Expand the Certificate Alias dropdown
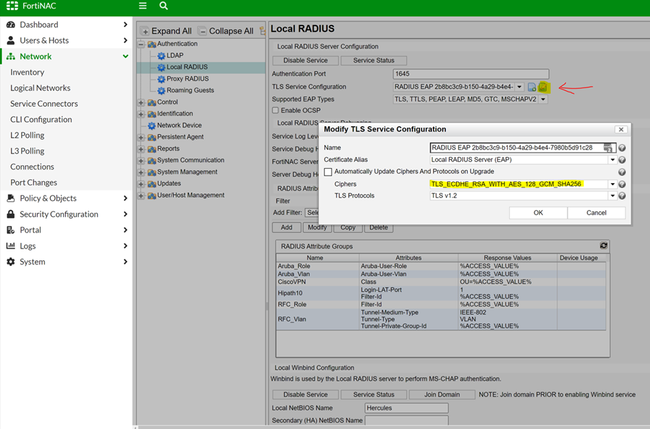Screen dimensions: 650x429 tap(520, 159)
